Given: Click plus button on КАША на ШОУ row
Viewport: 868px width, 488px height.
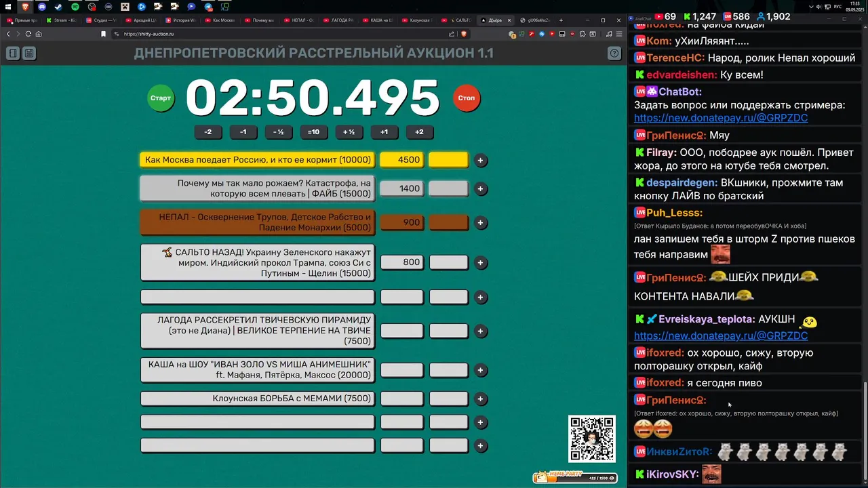Looking at the screenshot, I should tap(481, 370).
